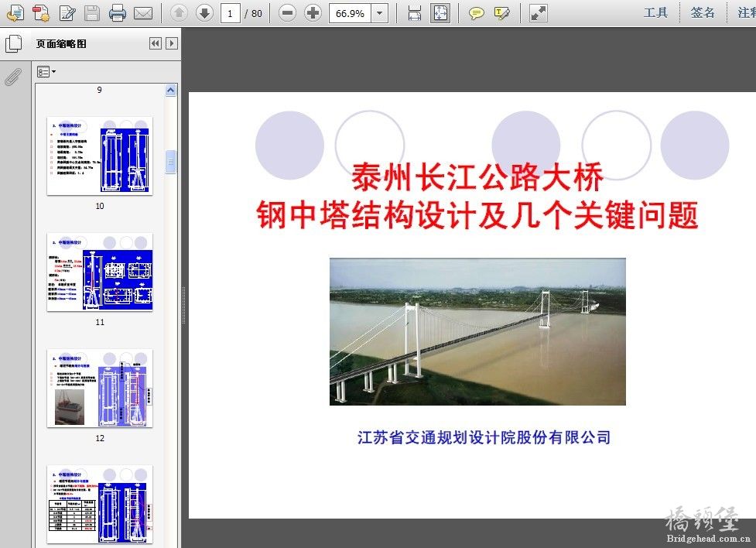Image resolution: width=756 pixels, height=548 pixels.
Task: Select the page 11 thumbnail
Action: 100,272
